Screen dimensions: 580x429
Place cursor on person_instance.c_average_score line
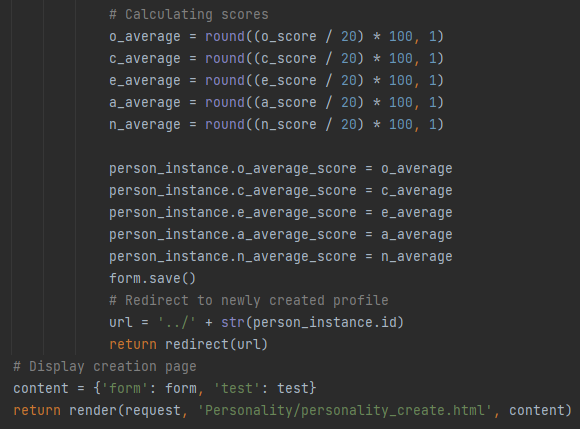coord(280,190)
